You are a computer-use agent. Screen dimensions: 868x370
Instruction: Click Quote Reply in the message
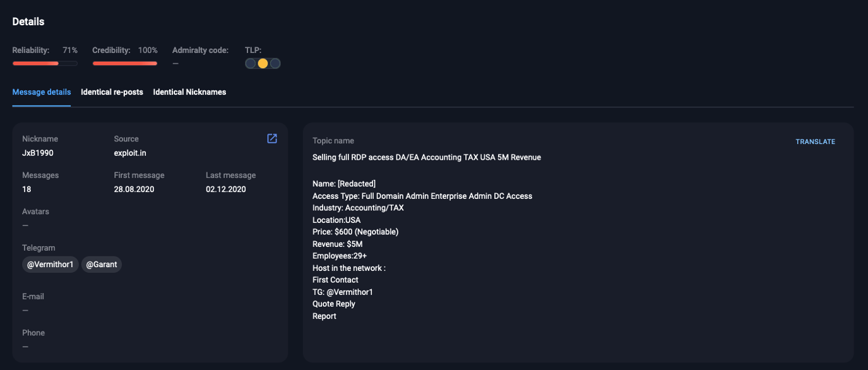point(334,304)
